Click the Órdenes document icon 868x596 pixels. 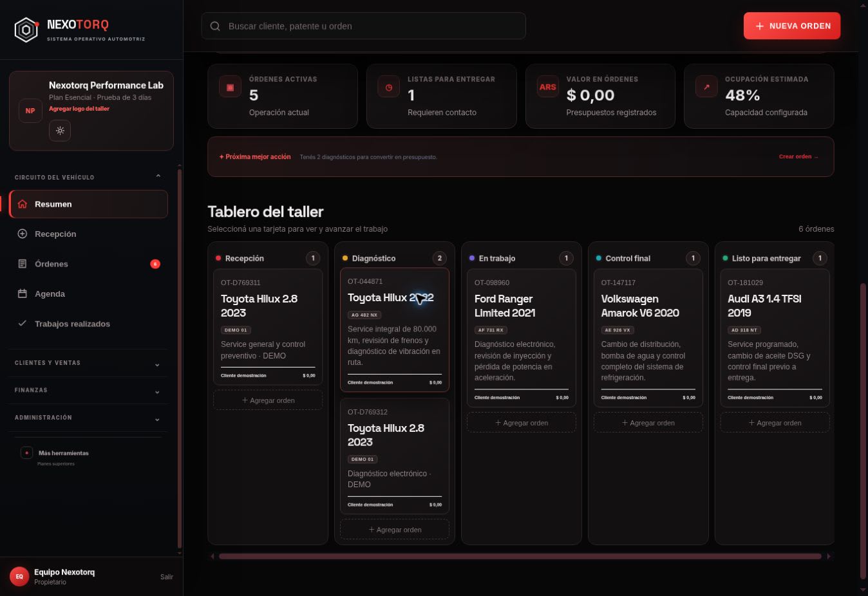(23, 264)
